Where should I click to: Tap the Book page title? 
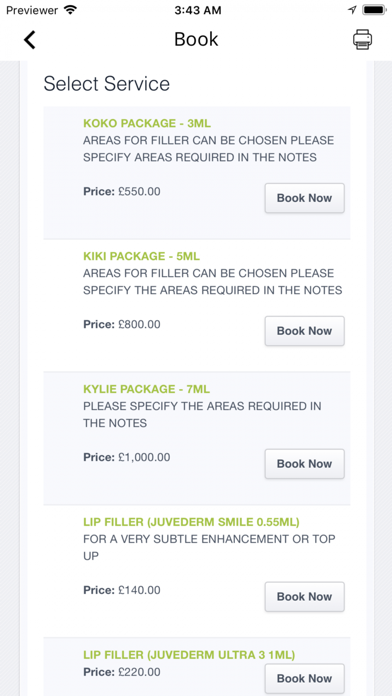[196, 40]
